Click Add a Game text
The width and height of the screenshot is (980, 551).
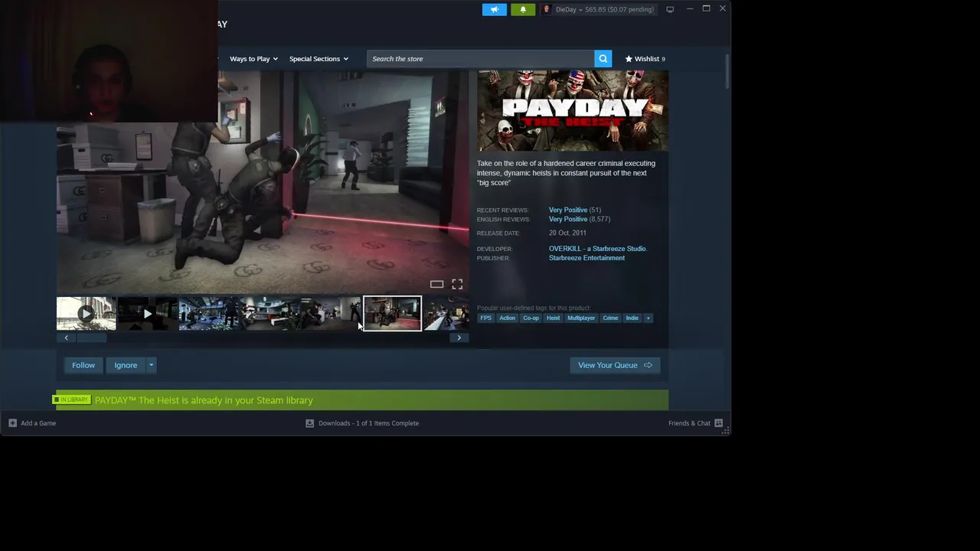[38, 423]
